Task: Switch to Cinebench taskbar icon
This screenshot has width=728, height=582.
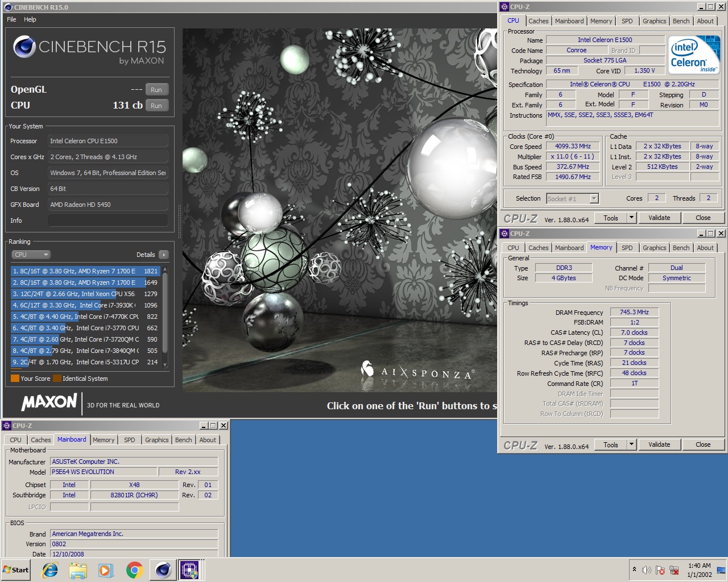Action: pos(163,569)
